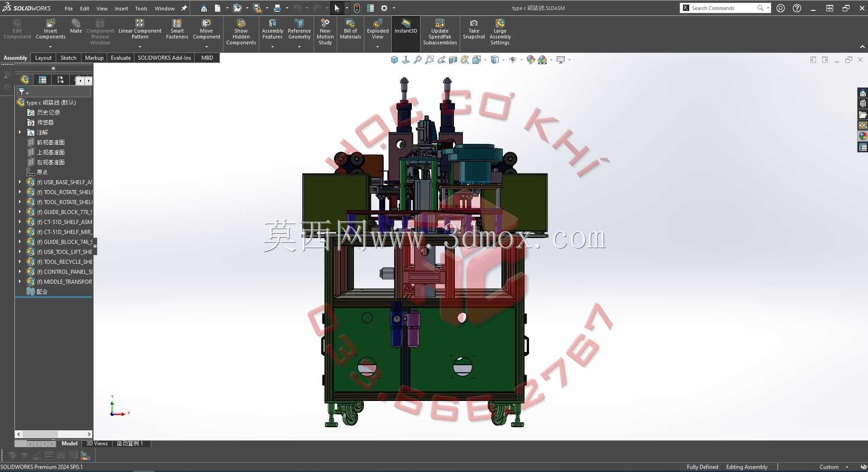Open the Tools menu

141,8
